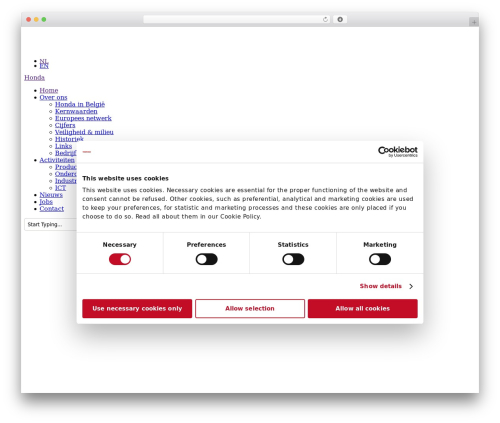
Task: Open the Jobs link
Action: (46, 202)
